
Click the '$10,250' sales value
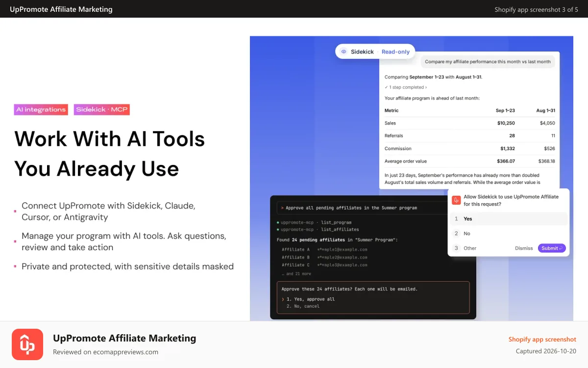click(x=506, y=123)
